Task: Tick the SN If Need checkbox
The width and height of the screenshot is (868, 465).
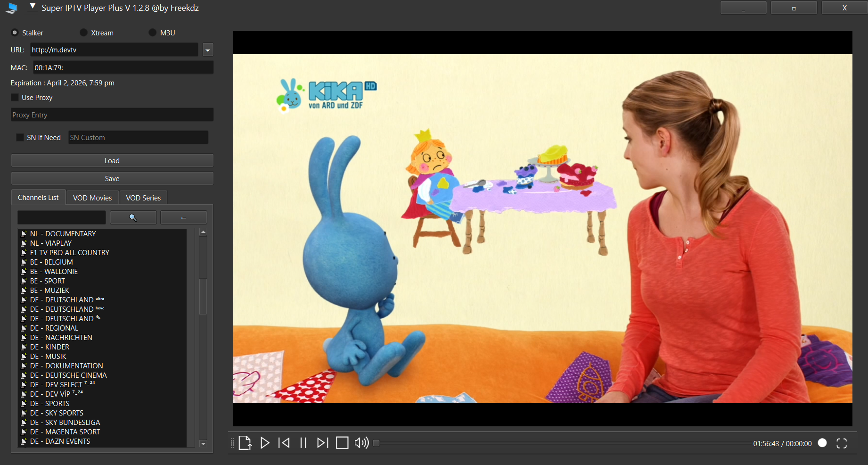Action: tap(20, 137)
